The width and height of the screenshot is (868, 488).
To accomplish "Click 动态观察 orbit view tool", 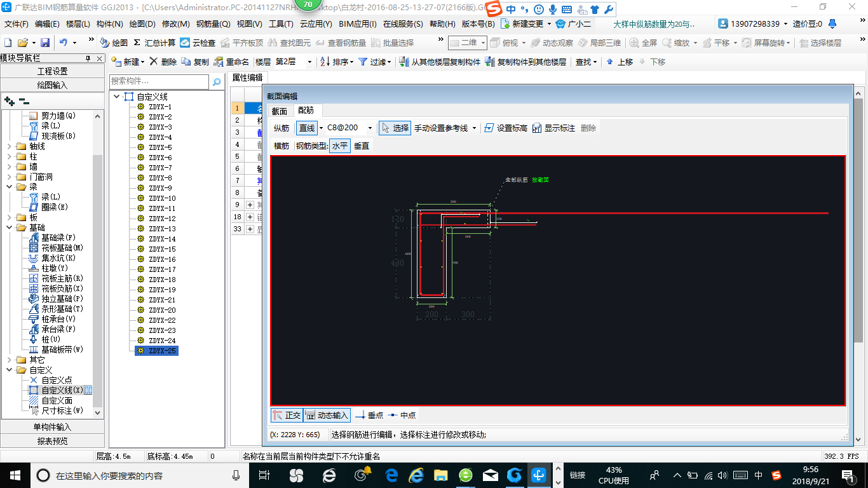I will pos(552,43).
